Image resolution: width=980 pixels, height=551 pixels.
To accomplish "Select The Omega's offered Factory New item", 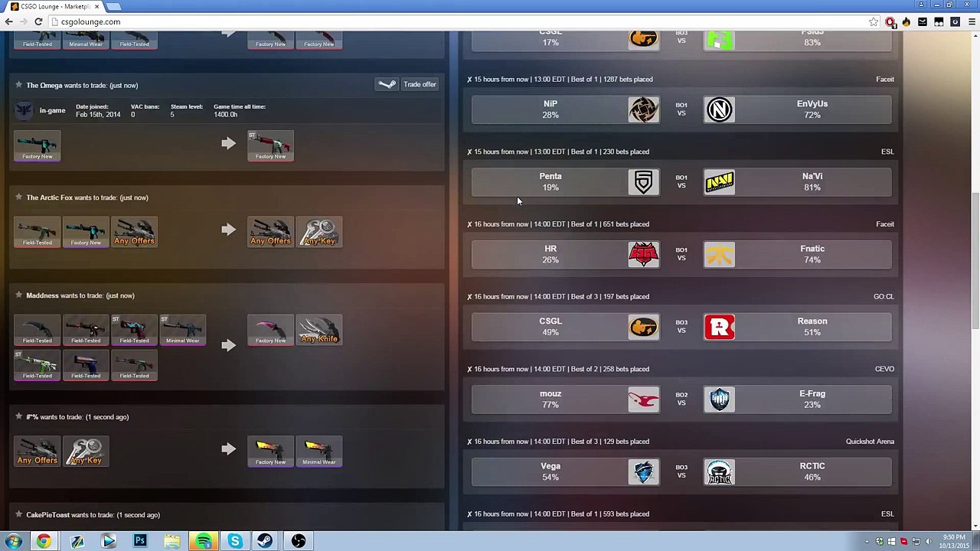I will pyautogui.click(x=38, y=146).
